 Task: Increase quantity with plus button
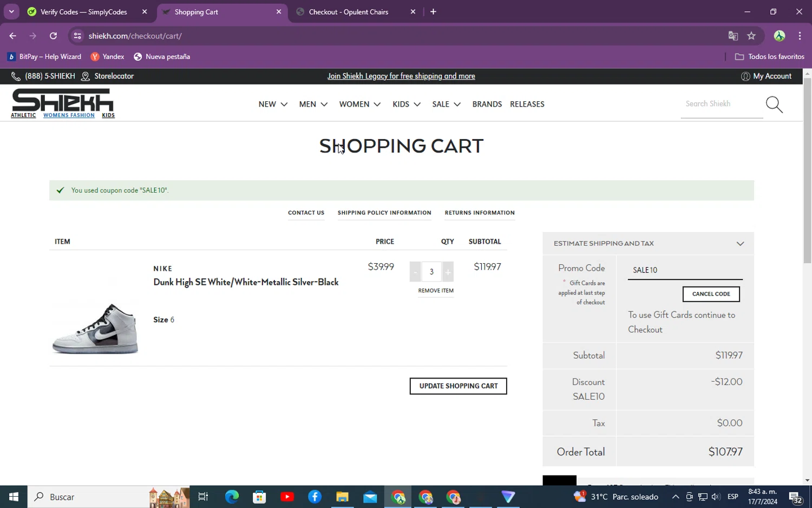(448, 272)
